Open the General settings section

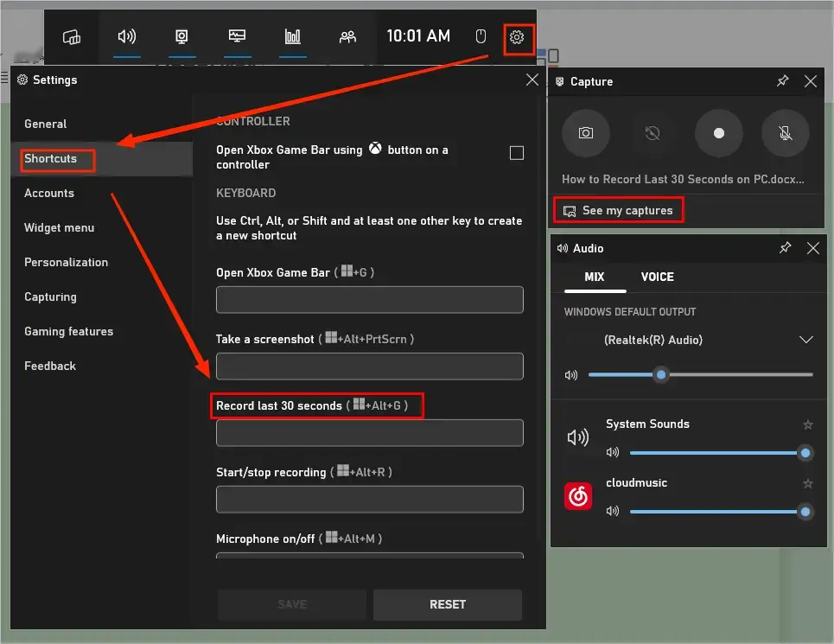click(x=45, y=124)
